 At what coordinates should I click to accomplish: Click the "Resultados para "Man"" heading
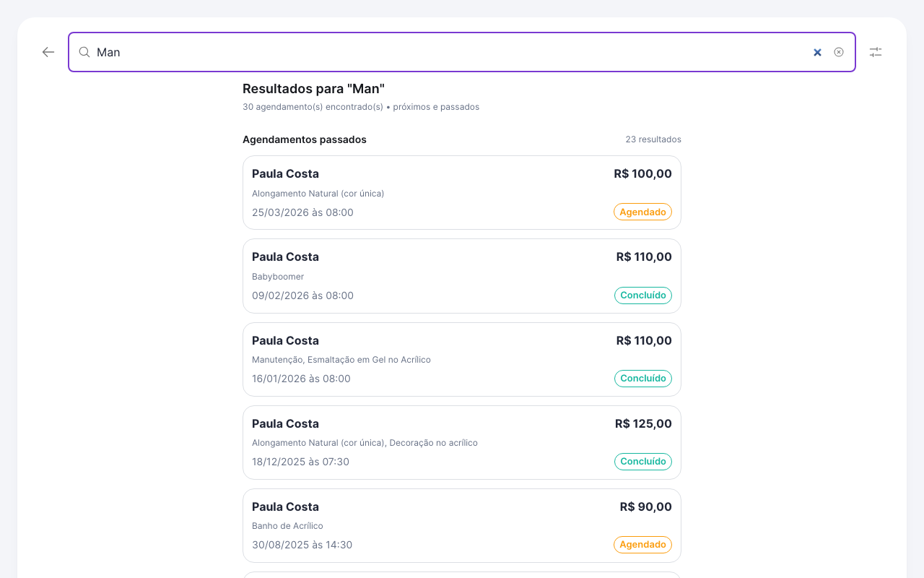tap(313, 89)
